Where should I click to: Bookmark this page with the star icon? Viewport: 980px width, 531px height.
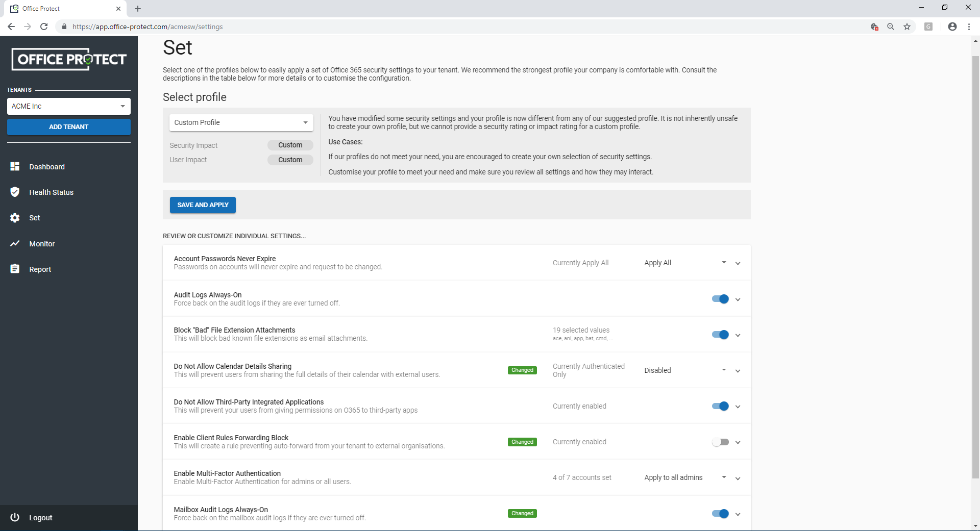[907, 27]
